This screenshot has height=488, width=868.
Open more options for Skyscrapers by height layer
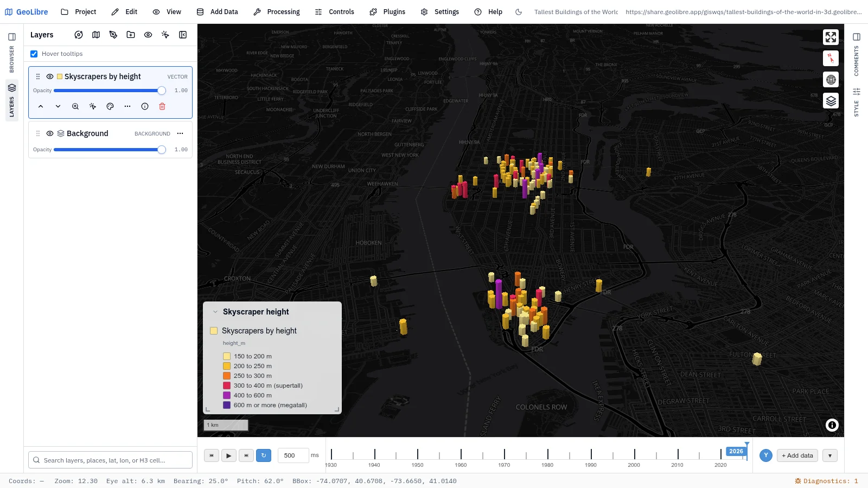tap(127, 106)
